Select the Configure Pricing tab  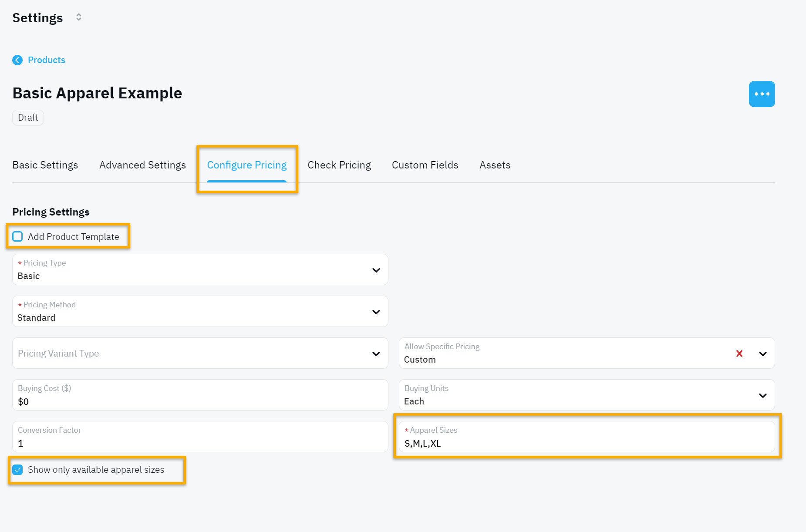[247, 165]
